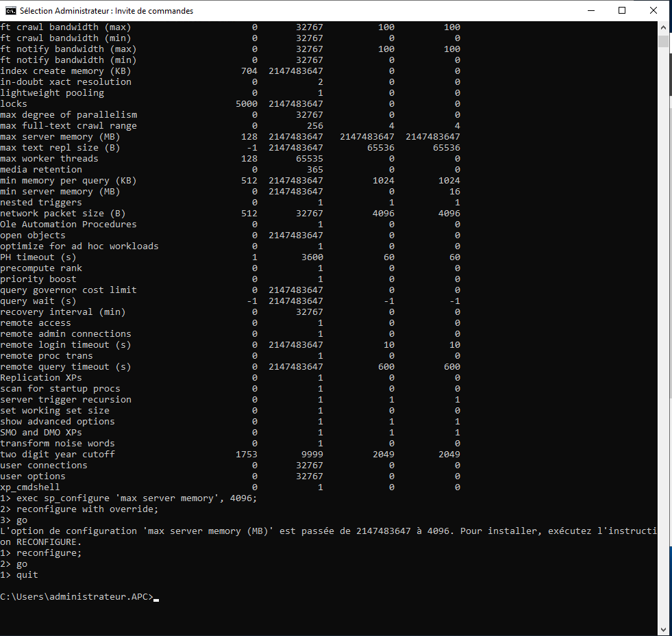672x636 pixels.
Task: Click 'SMO and DMO XPs' option name
Action: click(41, 432)
